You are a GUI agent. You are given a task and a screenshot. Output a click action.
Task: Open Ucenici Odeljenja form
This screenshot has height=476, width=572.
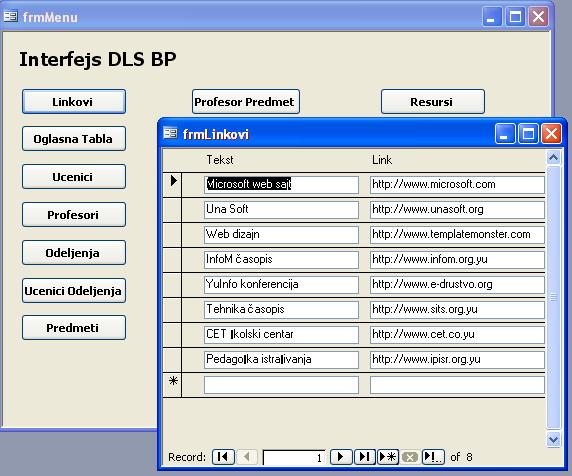coord(74,291)
